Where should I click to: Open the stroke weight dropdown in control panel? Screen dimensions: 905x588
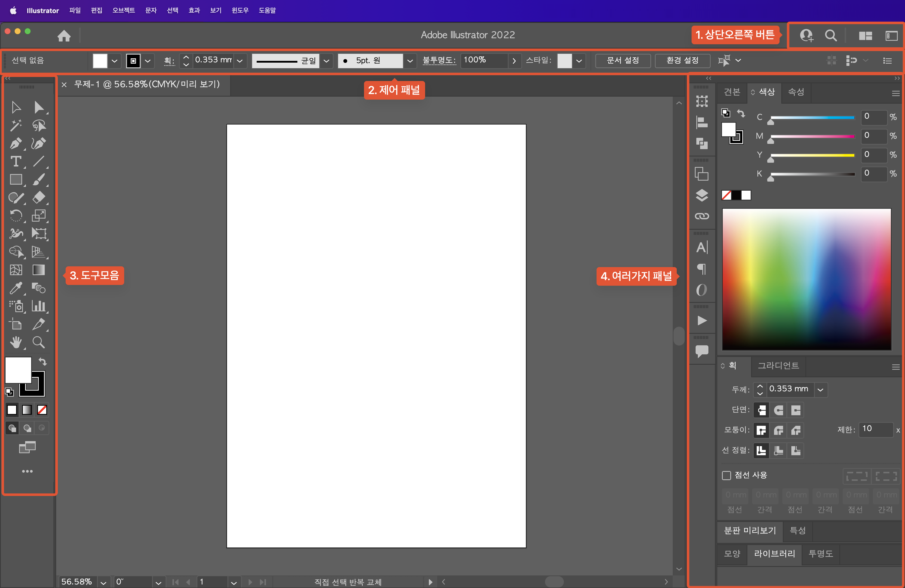tap(240, 61)
